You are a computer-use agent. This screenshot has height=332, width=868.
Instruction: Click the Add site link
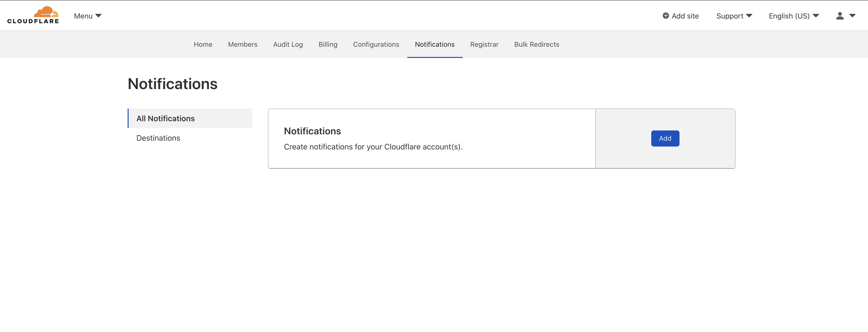681,16
